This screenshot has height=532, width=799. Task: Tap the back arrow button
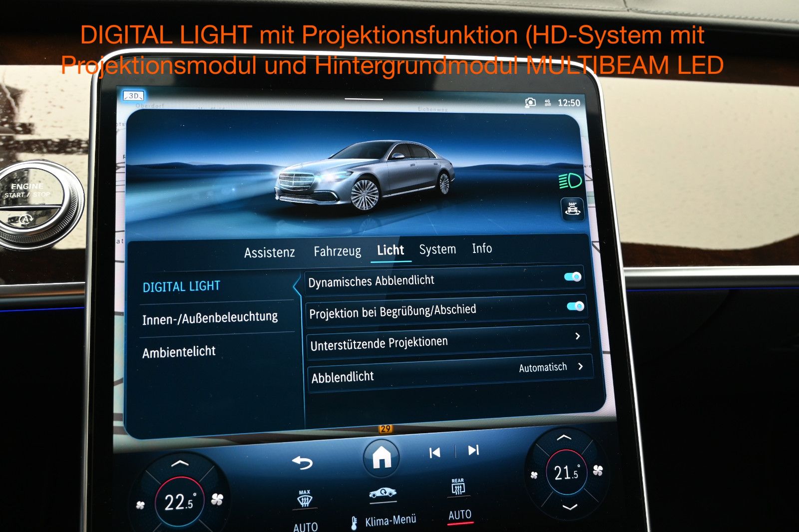tap(302, 463)
